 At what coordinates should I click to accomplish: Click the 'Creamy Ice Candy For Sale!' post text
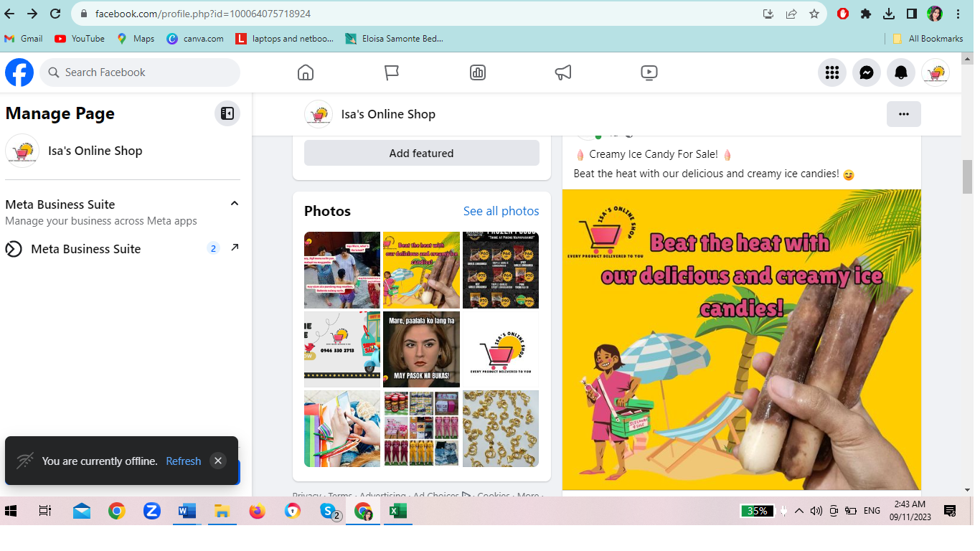[654, 154]
